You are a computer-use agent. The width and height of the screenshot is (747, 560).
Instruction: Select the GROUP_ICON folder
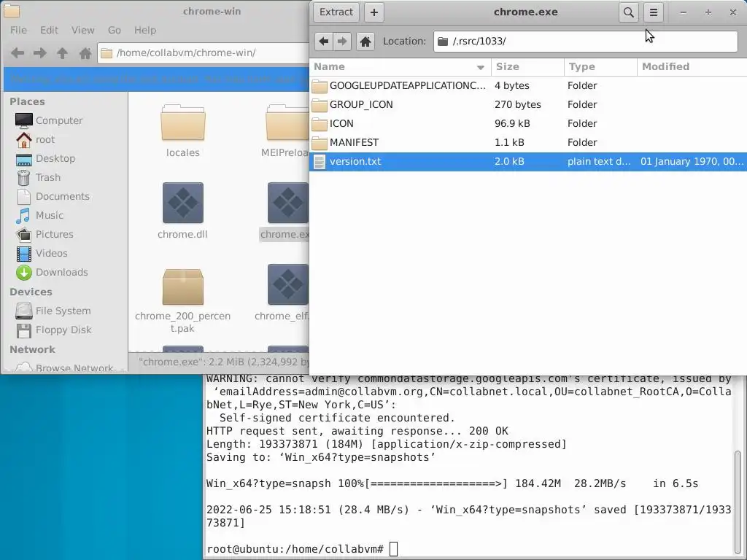pyautogui.click(x=528, y=105)
